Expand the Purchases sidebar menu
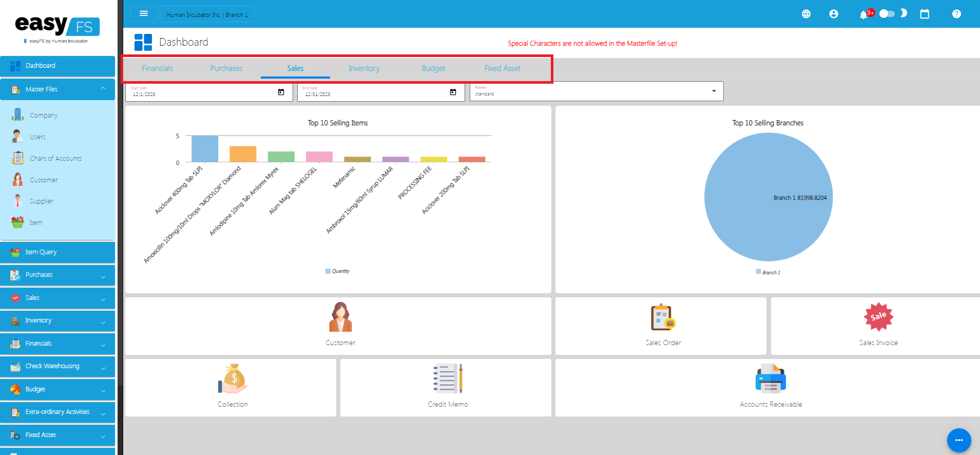Viewport: 980px width, 455px height. pos(57,275)
